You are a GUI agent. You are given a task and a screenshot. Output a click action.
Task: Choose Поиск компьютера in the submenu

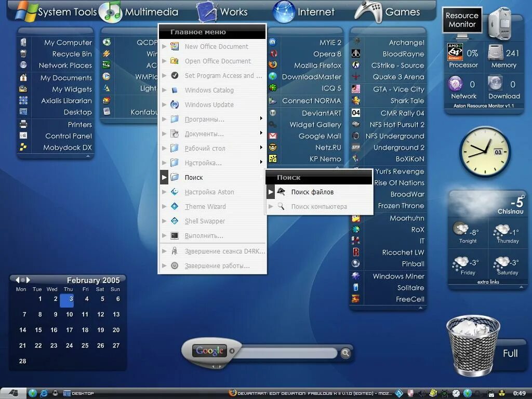[x=320, y=206]
